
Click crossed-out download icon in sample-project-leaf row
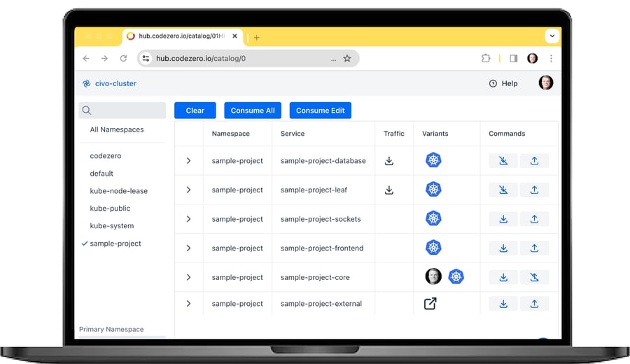[503, 190]
